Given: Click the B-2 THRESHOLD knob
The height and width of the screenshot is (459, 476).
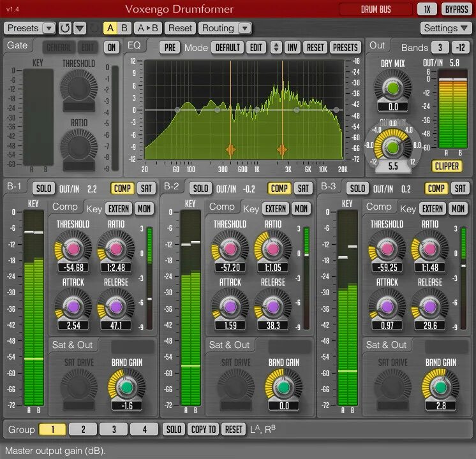Looking at the screenshot, I should click(230, 249).
